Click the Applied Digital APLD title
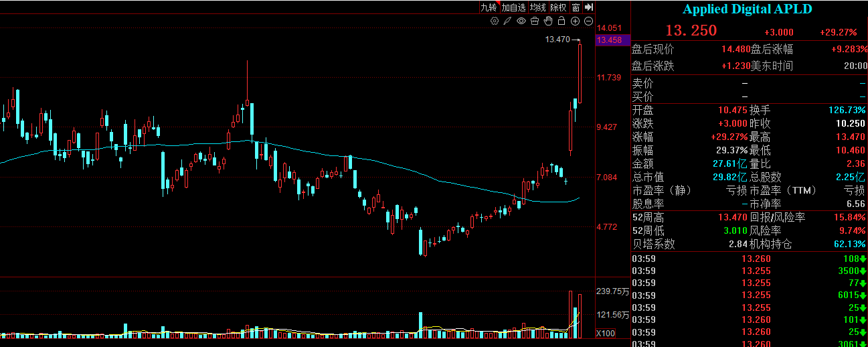 pyautogui.click(x=748, y=9)
